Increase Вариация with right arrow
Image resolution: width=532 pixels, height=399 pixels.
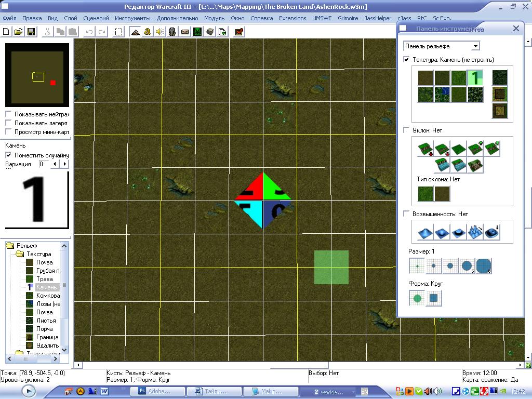[x=64, y=164]
